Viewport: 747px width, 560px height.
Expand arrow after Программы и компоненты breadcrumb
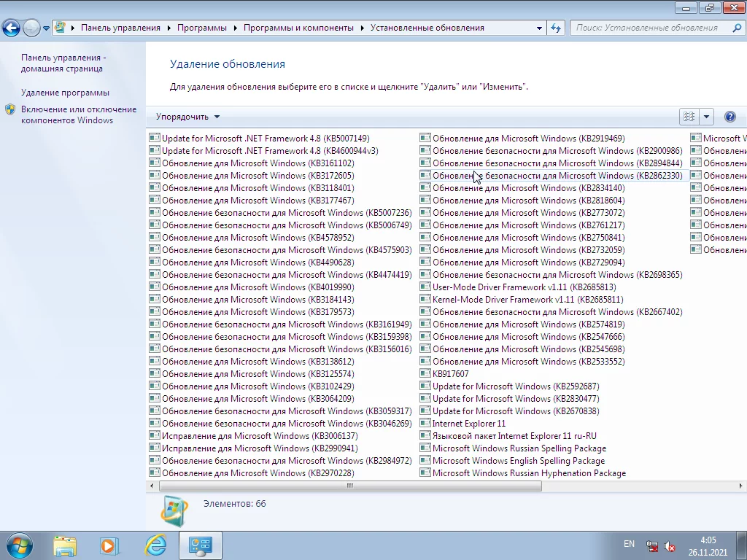[362, 28]
